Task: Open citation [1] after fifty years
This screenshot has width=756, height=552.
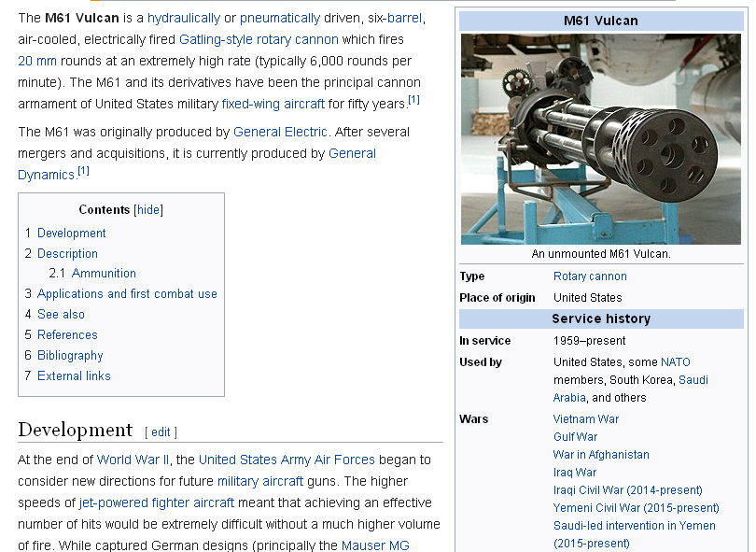Action: 414,100
